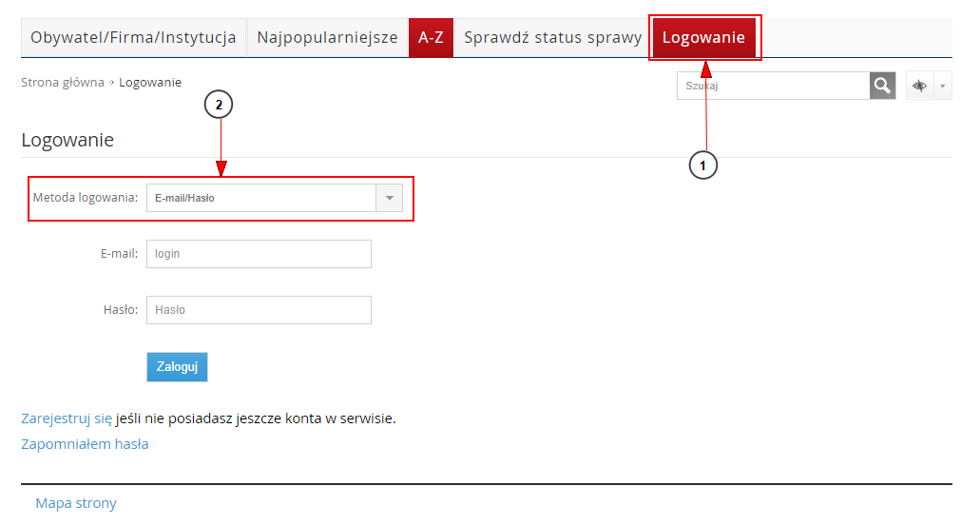Image resolution: width=980 pixels, height=525 pixels.
Task: Click the circled number 1 marker
Action: click(x=702, y=165)
